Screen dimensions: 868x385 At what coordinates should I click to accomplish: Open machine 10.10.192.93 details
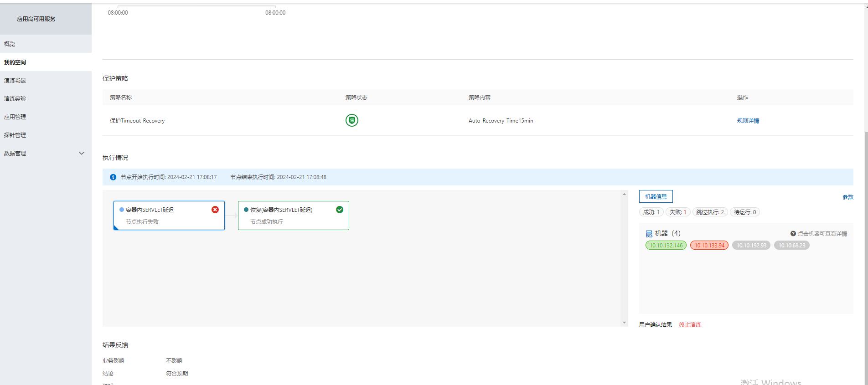coord(751,246)
